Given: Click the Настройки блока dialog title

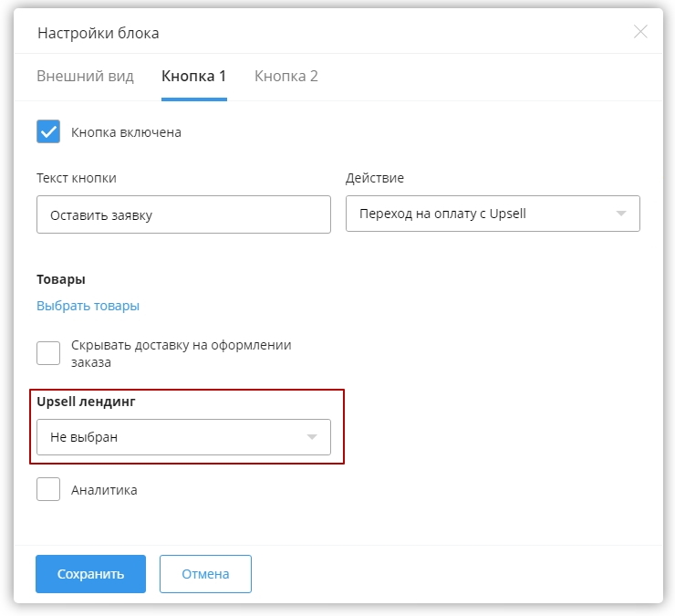Looking at the screenshot, I should pyautogui.click(x=98, y=33).
